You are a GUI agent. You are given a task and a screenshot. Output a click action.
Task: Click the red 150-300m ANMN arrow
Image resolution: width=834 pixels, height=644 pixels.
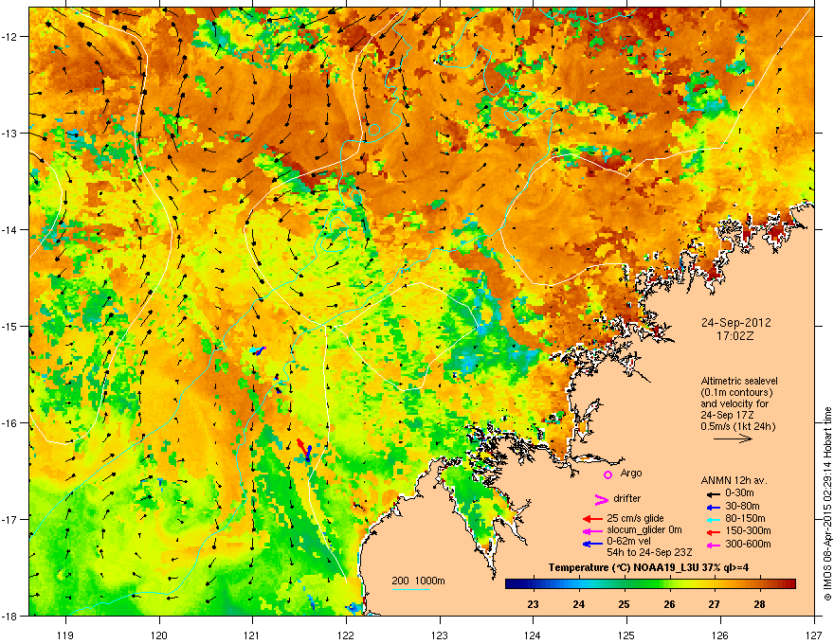point(714,532)
